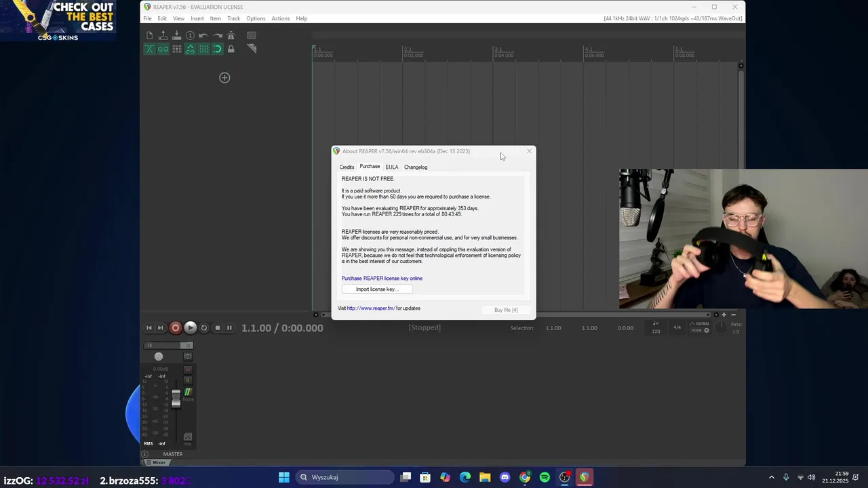Click the Save project icon with down arrow
The width and height of the screenshot is (868, 488).
(x=177, y=35)
